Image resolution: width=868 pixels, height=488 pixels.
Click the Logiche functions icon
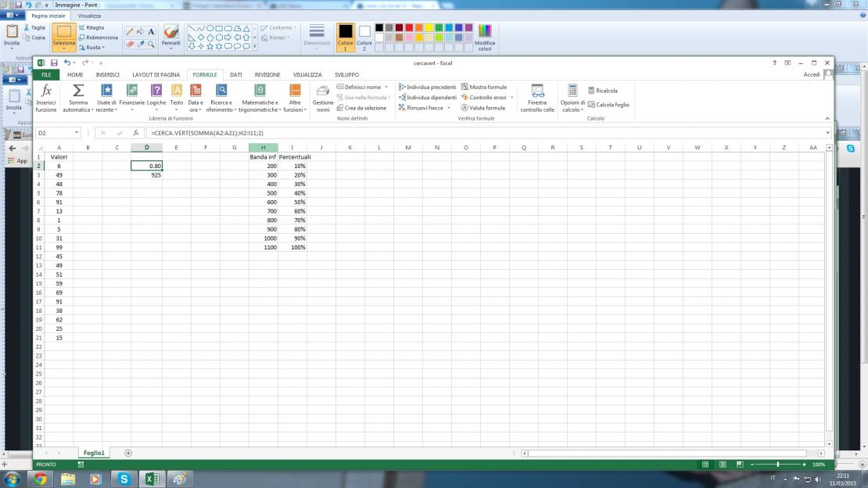(x=156, y=91)
